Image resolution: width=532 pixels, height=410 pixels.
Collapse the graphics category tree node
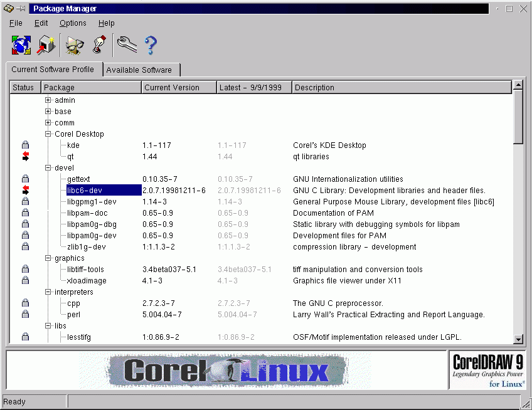(48, 258)
